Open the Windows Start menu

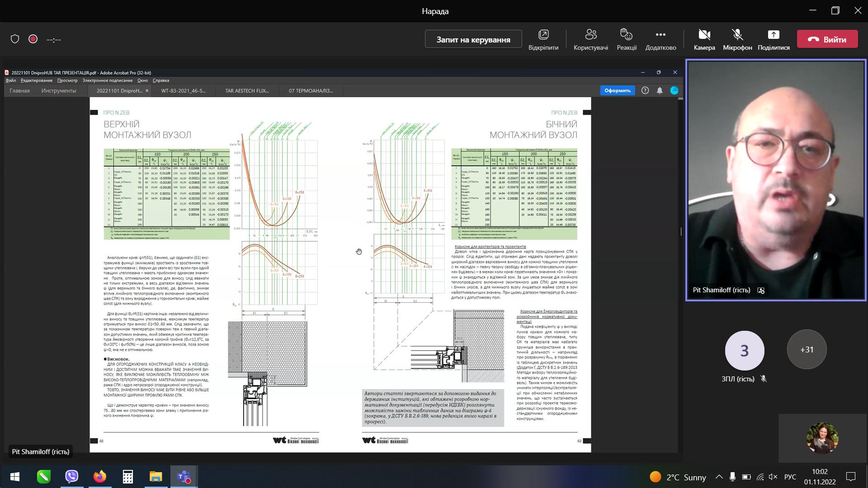click(x=14, y=477)
